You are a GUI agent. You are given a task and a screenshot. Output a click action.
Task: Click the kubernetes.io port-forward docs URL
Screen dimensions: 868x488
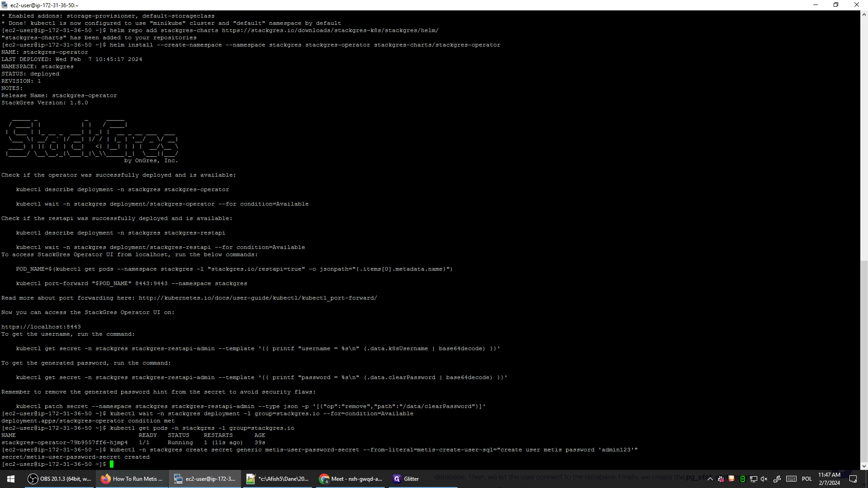coord(258,298)
